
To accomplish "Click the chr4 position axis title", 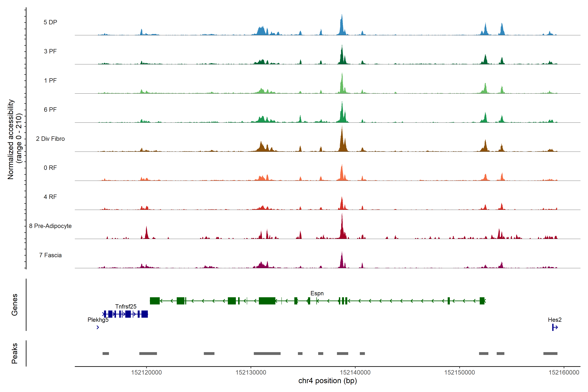I will 327,381.
